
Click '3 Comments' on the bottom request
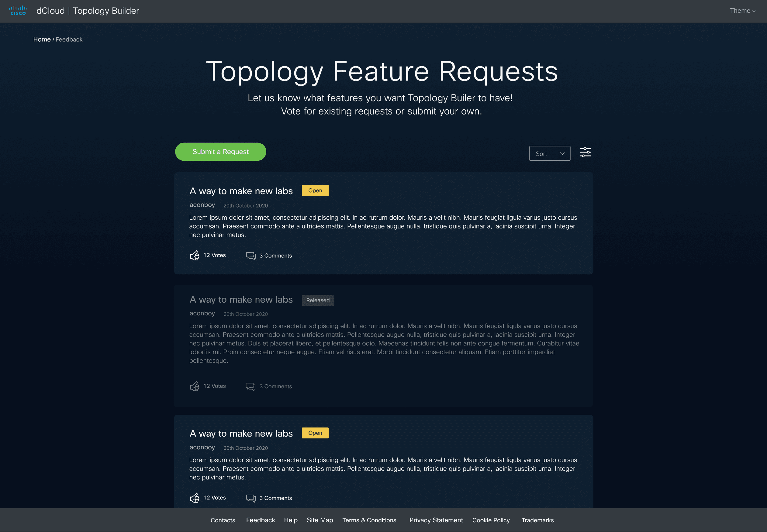[x=275, y=498]
